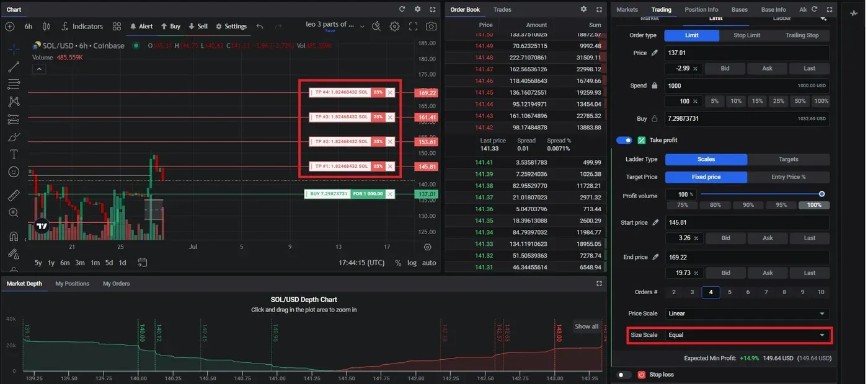Open the chart Settings menu

[231, 27]
